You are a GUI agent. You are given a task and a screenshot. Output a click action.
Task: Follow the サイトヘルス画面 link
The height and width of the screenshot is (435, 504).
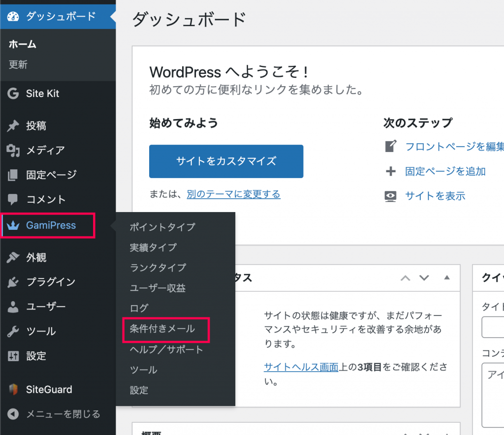pos(301,367)
